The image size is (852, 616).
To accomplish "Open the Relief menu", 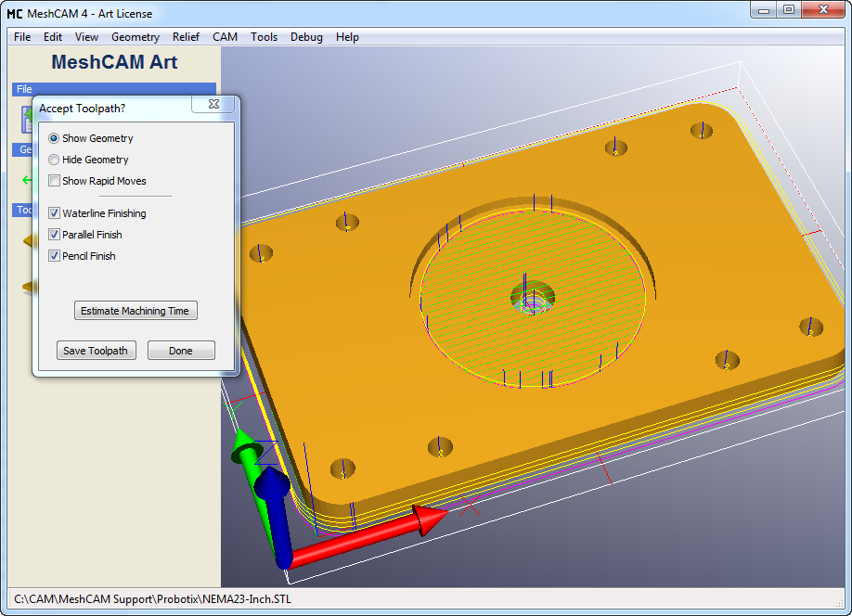I will [186, 37].
